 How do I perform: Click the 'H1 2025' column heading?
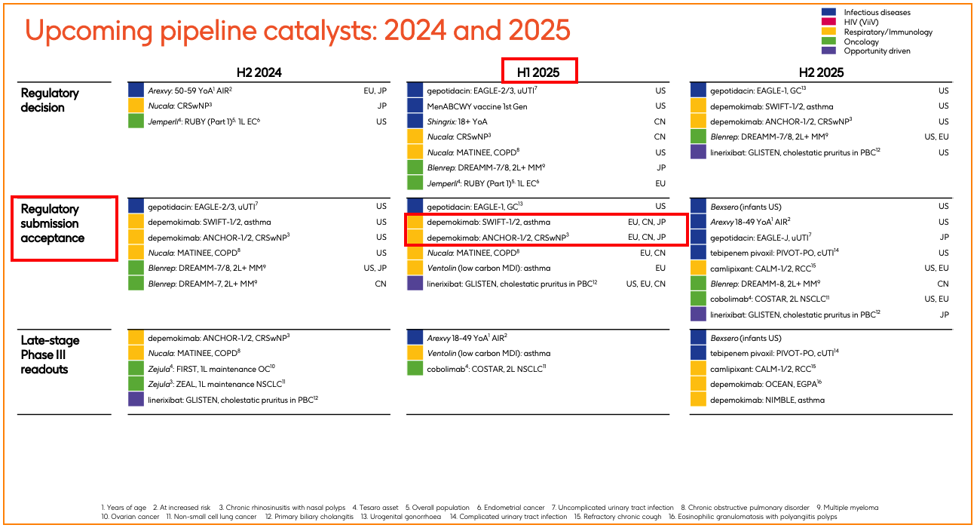click(540, 72)
